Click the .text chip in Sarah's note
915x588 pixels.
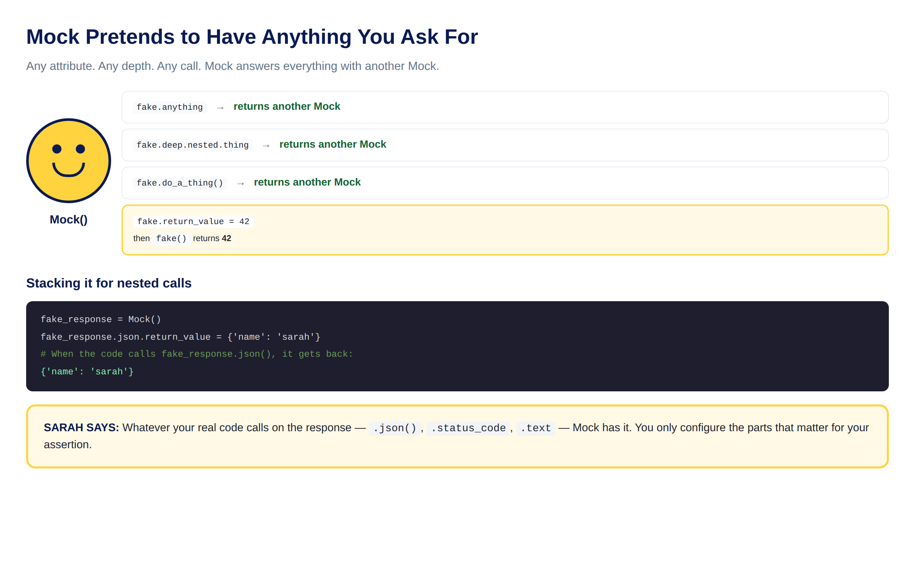(x=535, y=428)
